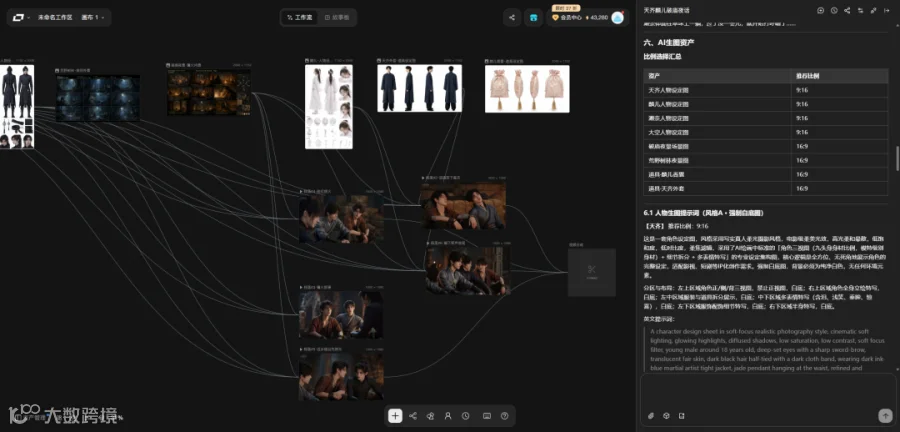Select the warm tavern scene grid thumbnail

[x=209, y=92]
